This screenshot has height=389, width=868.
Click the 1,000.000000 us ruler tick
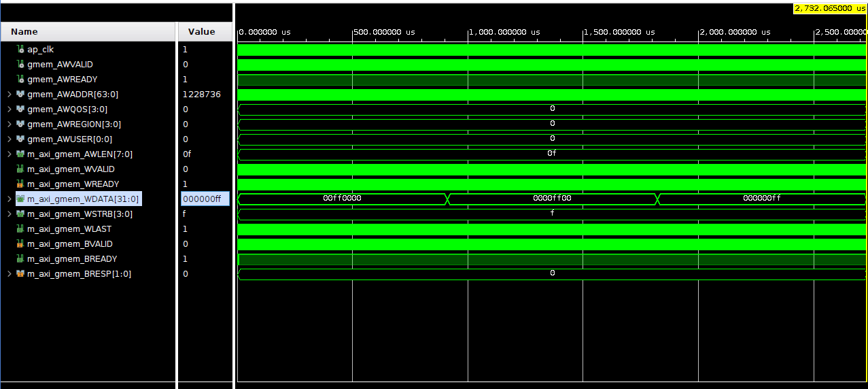point(504,32)
